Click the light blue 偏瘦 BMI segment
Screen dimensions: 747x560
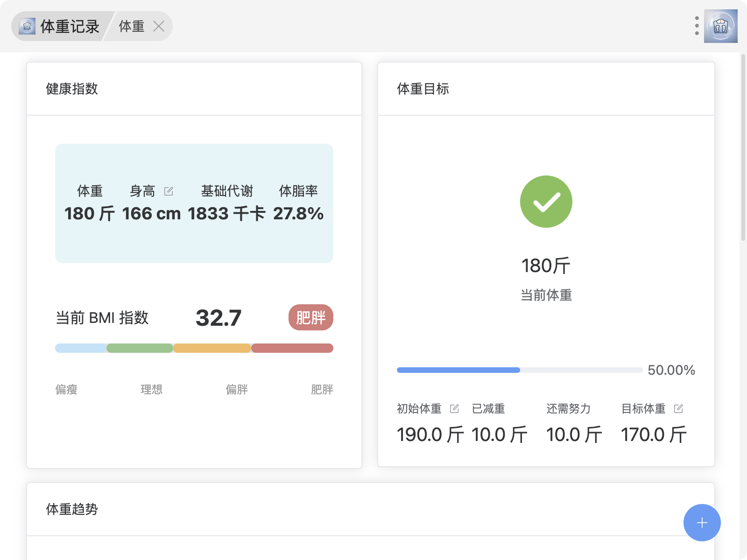tap(81, 348)
